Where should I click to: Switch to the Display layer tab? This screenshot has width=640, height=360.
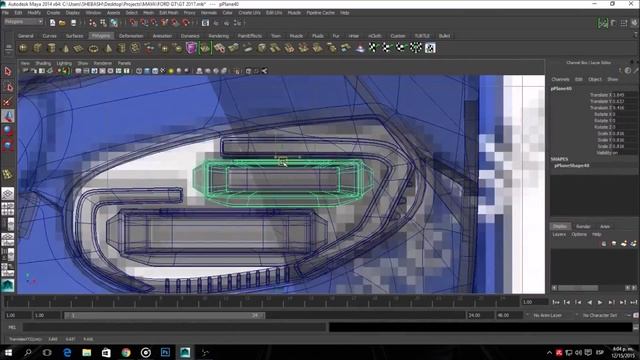[560, 227]
